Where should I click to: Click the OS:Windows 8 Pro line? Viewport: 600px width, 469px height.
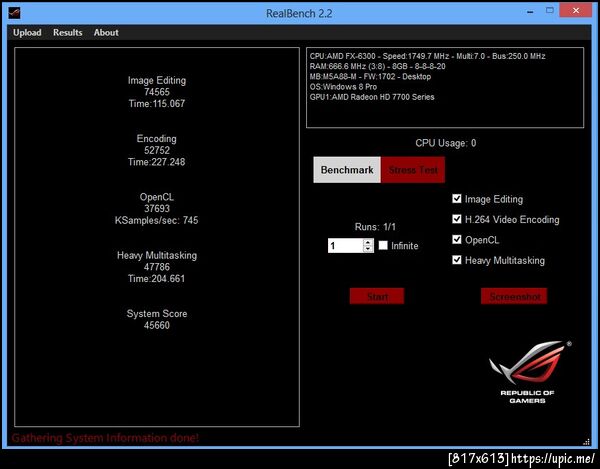click(343, 87)
